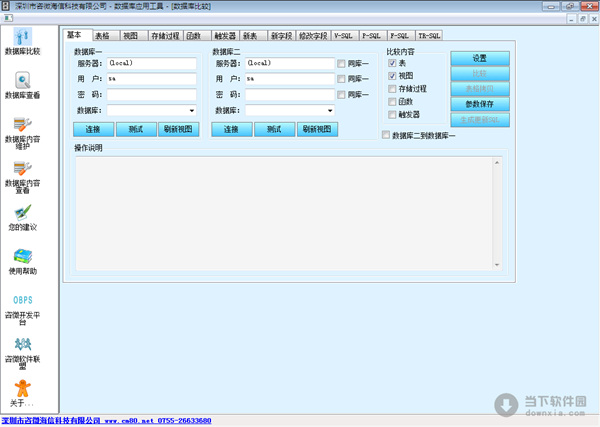Click 刷新视图 for database one
The image size is (600, 427).
(179, 129)
